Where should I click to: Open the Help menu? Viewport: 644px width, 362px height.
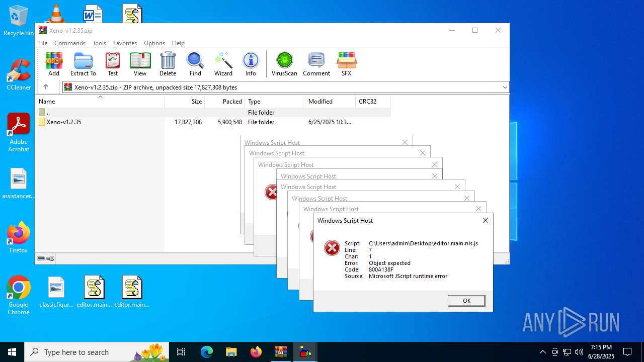click(178, 43)
